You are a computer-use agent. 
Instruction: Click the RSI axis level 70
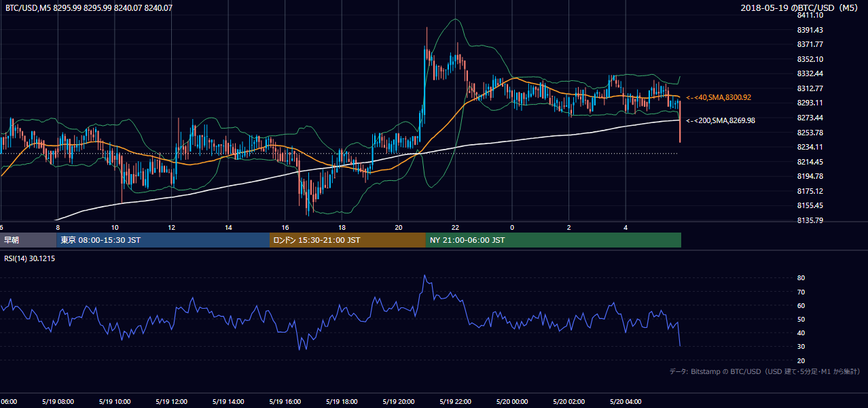click(801, 292)
